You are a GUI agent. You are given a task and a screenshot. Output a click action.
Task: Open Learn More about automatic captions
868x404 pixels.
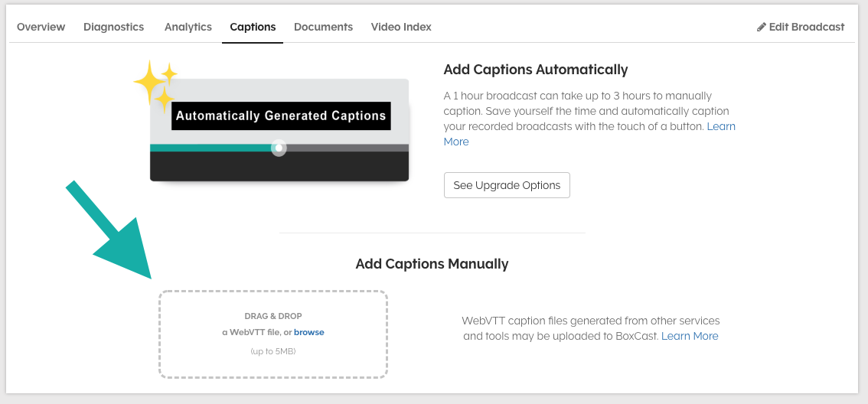click(721, 126)
